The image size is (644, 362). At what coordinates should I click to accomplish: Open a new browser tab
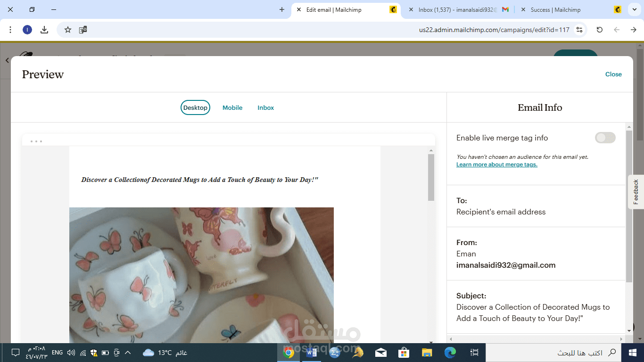coord(282,9)
